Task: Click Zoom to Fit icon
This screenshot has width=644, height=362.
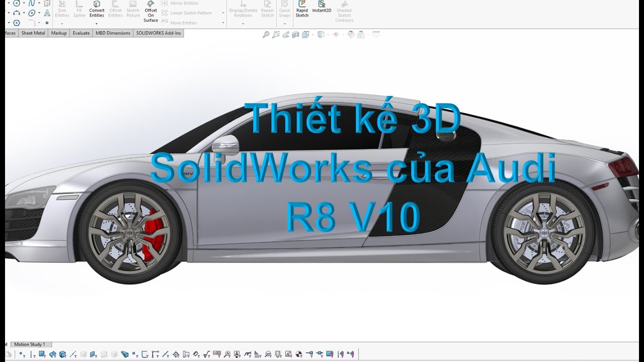Action: (266, 35)
